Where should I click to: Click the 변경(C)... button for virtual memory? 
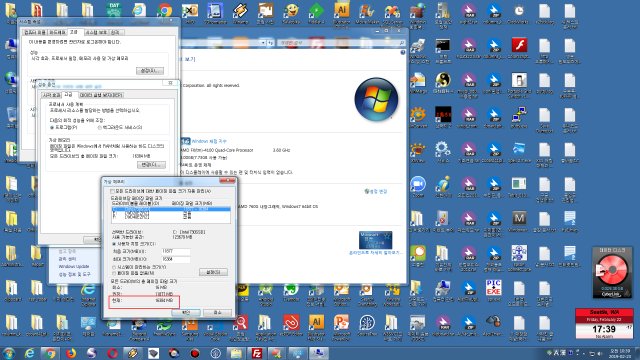tap(151, 165)
